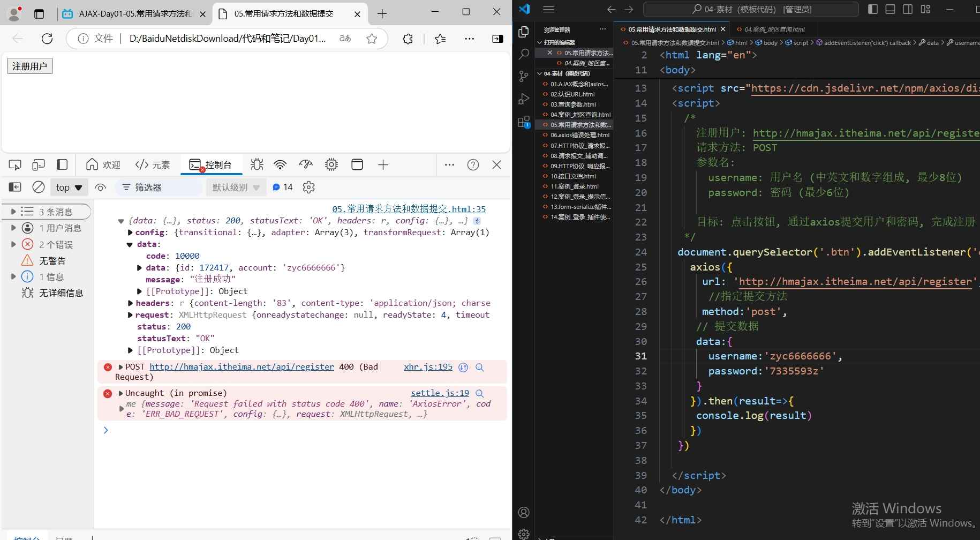The image size is (980, 540).
Task: Toggle live expression eye icon
Action: coord(100,187)
